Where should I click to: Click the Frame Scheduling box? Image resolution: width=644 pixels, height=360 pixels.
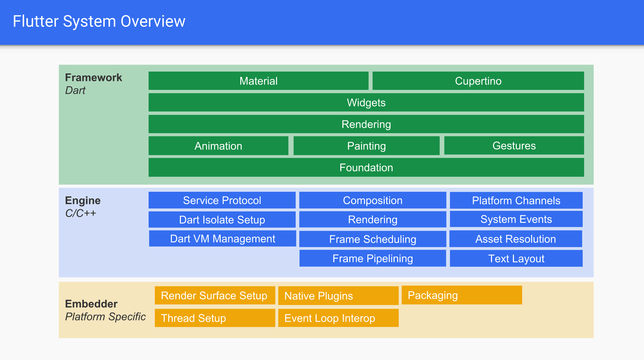(373, 239)
